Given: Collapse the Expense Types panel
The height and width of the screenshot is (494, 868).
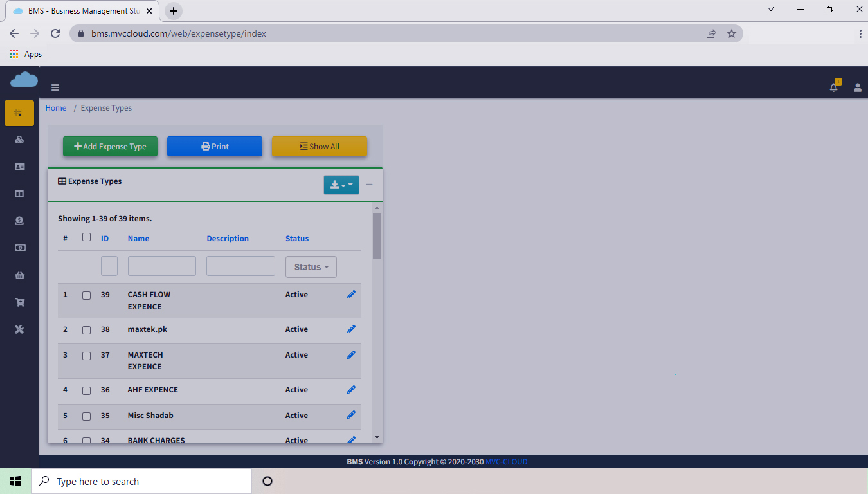Looking at the screenshot, I should [x=369, y=185].
